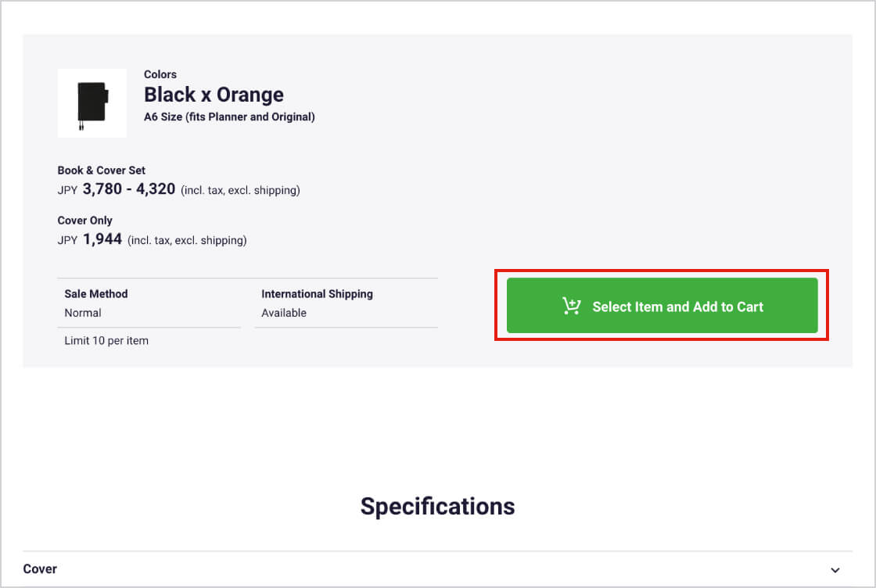Expand the Cover section chevron arrow
876x588 pixels.
click(x=835, y=570)
